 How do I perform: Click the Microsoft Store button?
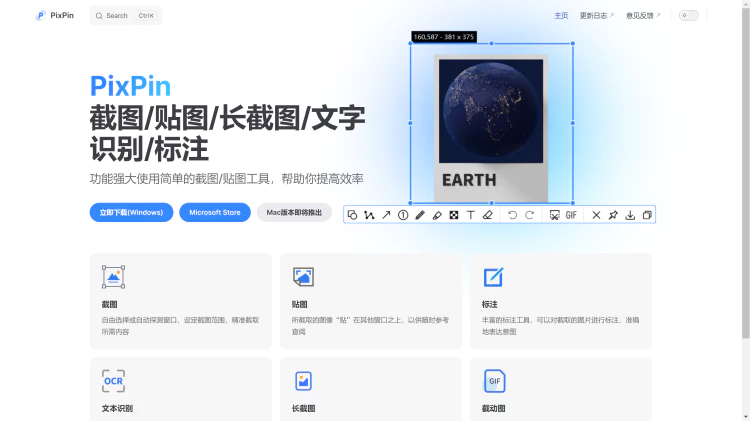coord(215,212)
